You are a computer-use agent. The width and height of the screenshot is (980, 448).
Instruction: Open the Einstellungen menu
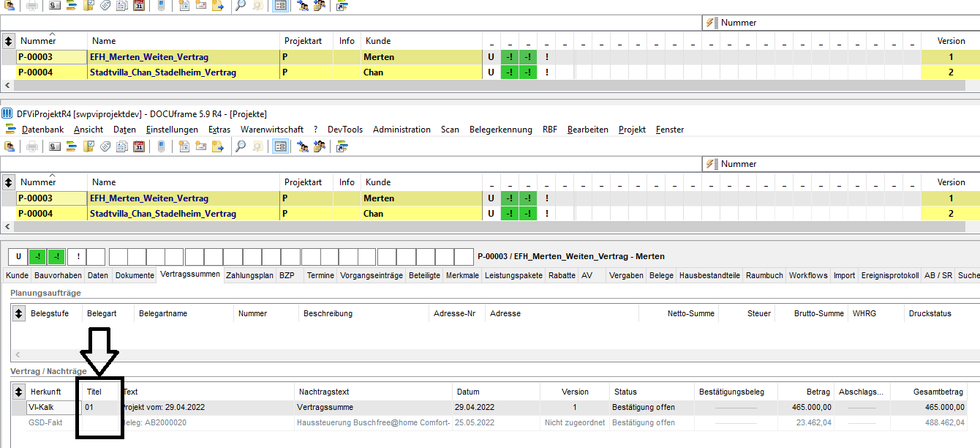click(x=172, y=130)
